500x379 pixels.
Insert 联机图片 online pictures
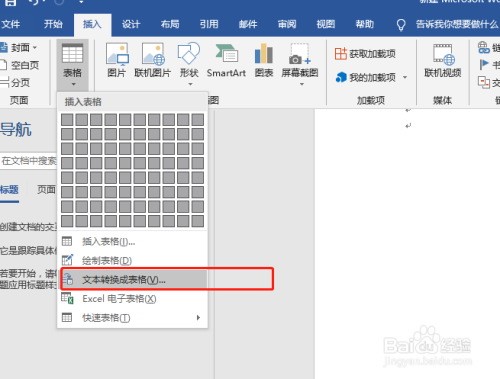click(x=153, y=60)
